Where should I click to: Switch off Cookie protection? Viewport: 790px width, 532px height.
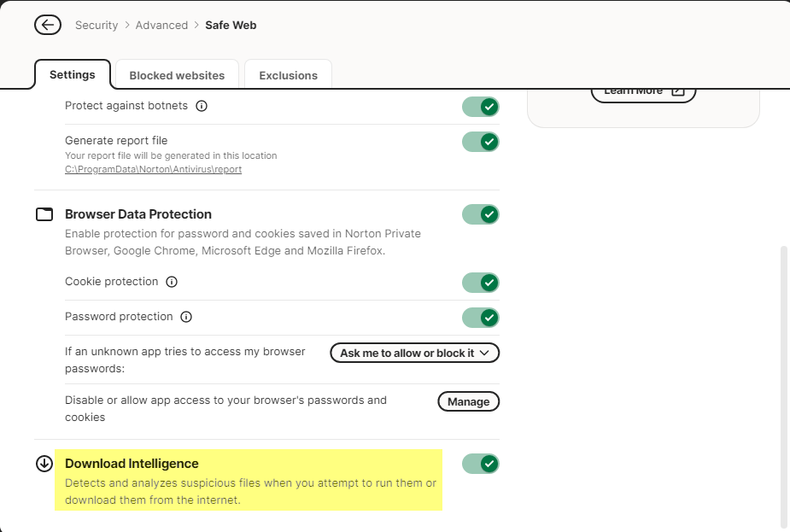coord(480,283)
